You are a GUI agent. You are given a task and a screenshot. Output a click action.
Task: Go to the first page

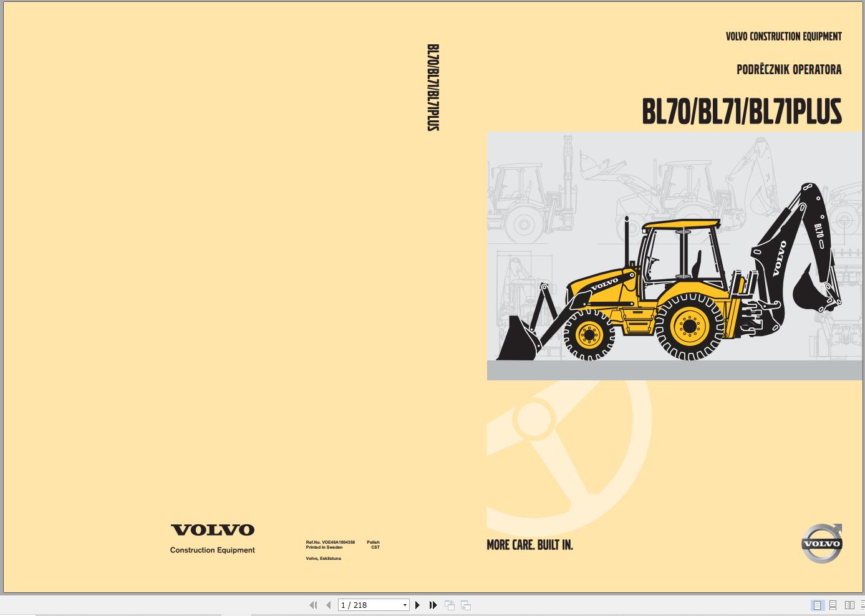312,605
